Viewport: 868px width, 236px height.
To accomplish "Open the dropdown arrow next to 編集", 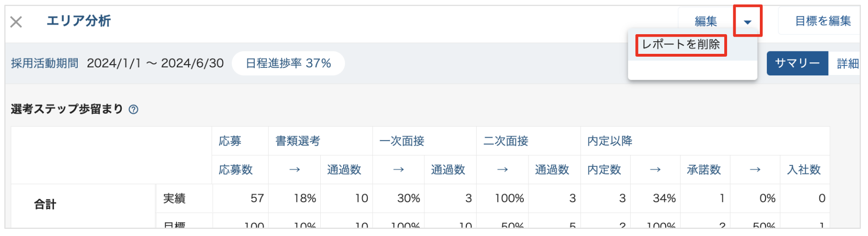I will pos(747,22).
